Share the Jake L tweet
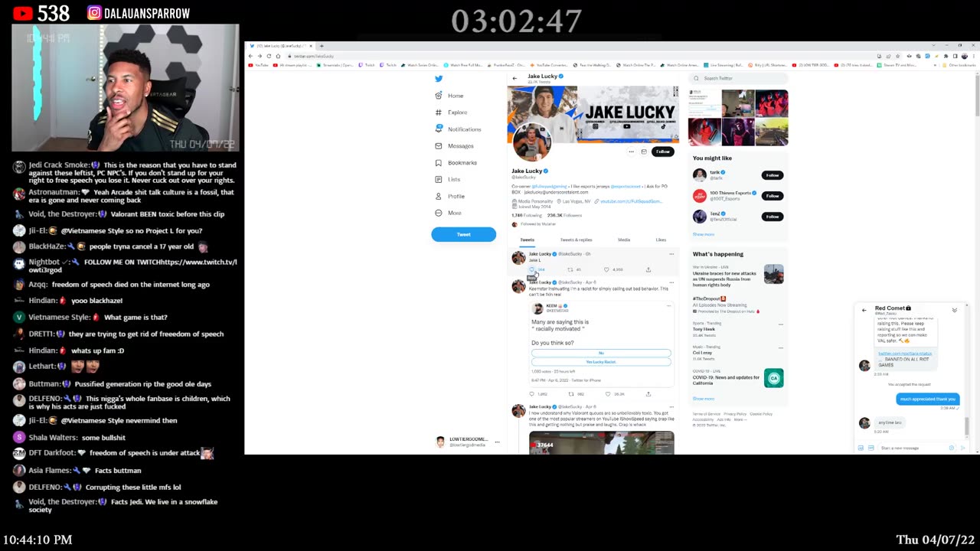 648,269
